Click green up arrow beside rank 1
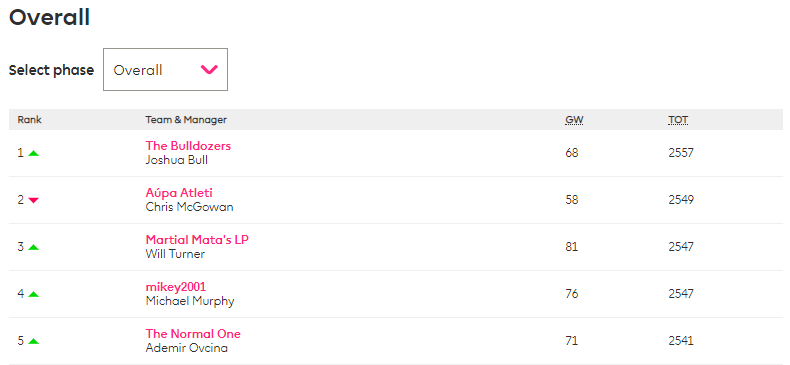This screenshot has width=790, height=365. (x=33, y=153)
